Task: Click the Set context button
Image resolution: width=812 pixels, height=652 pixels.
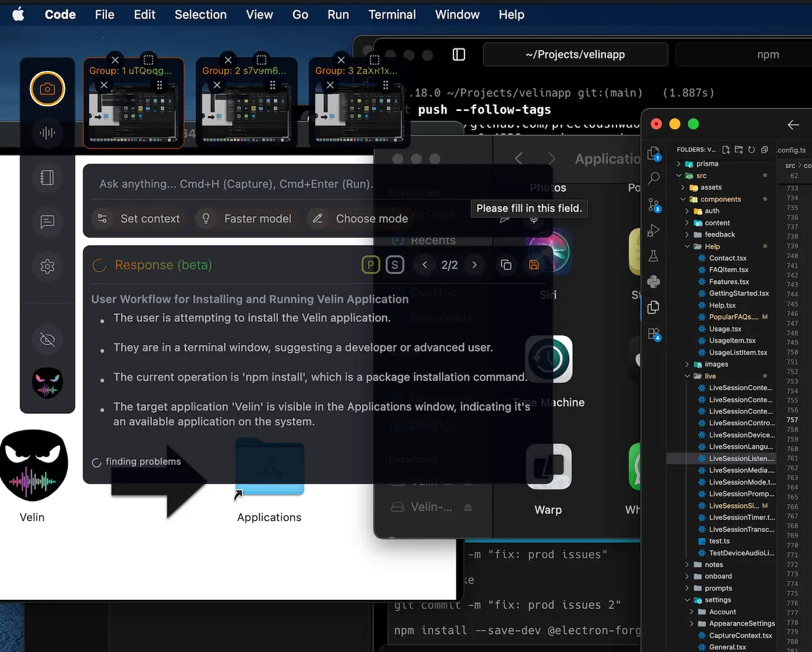Action: 138,218
